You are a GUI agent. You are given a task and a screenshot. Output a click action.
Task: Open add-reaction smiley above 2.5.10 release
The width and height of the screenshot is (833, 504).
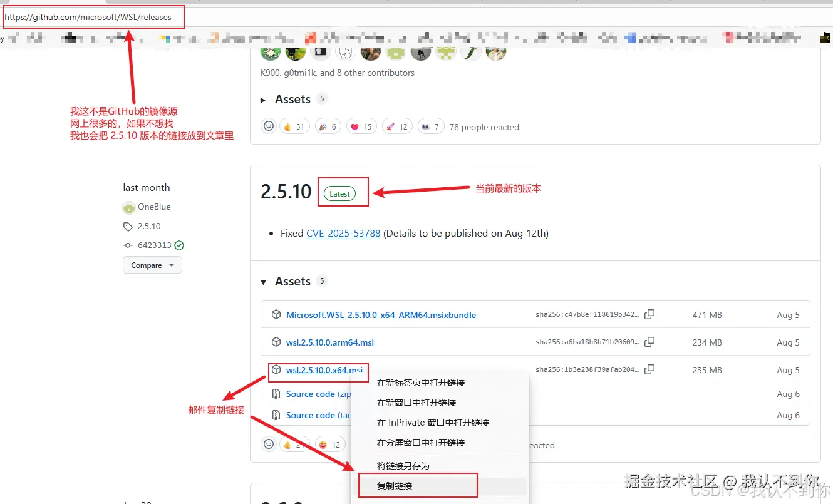(x=269, y=126)
